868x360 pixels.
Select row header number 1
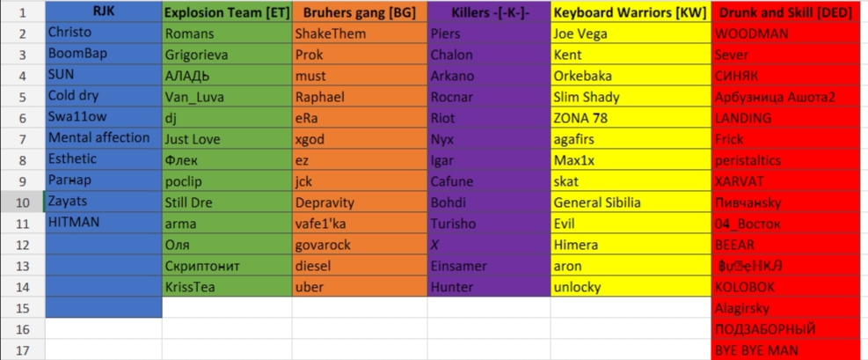[22, 13]
